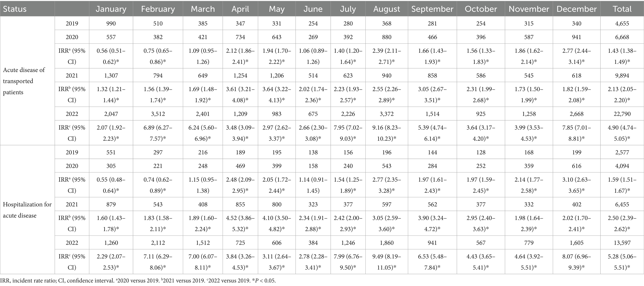This screenshot has width=644, height=286.
Task: Select the cell with value 990
Action: (111, 23)
